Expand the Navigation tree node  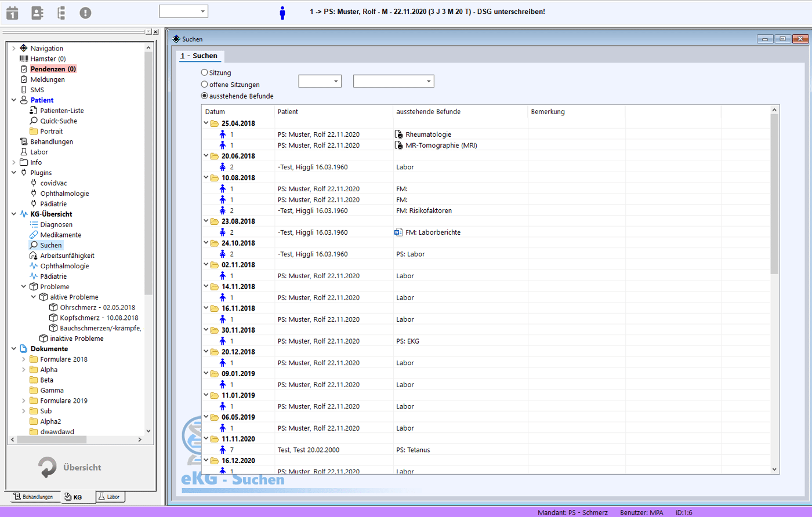click(14, 48)
